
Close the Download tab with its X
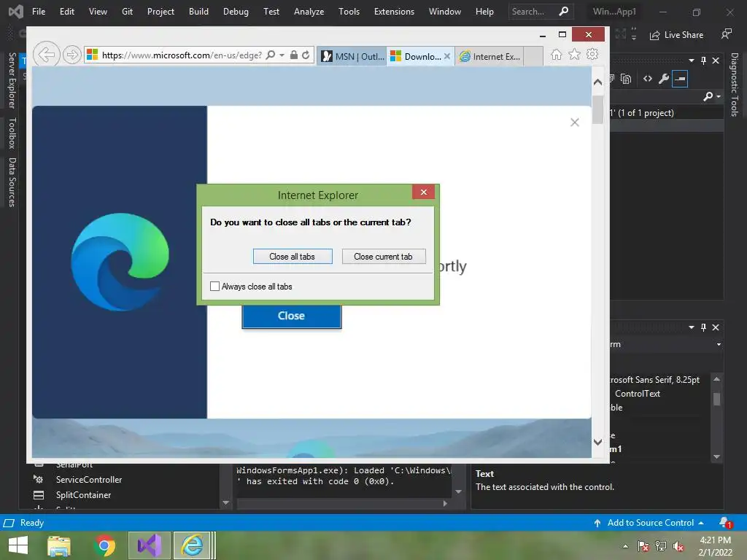[x=447, y=56]
